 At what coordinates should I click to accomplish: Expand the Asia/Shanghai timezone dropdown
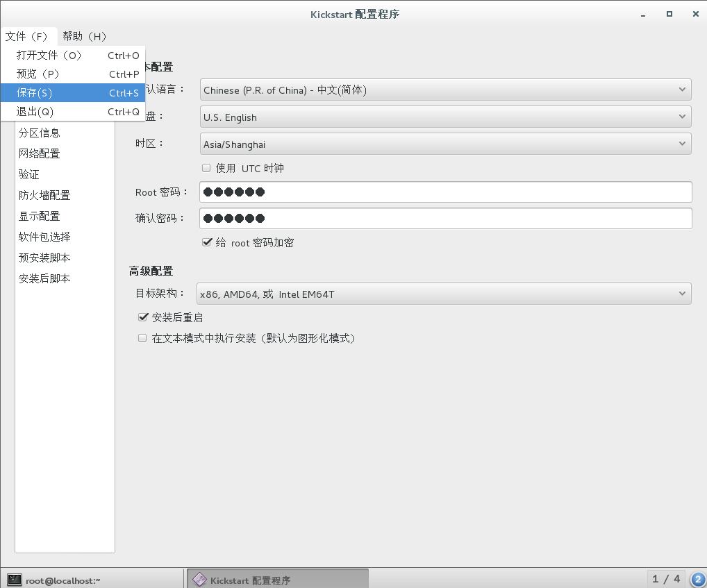coord(445,144)
